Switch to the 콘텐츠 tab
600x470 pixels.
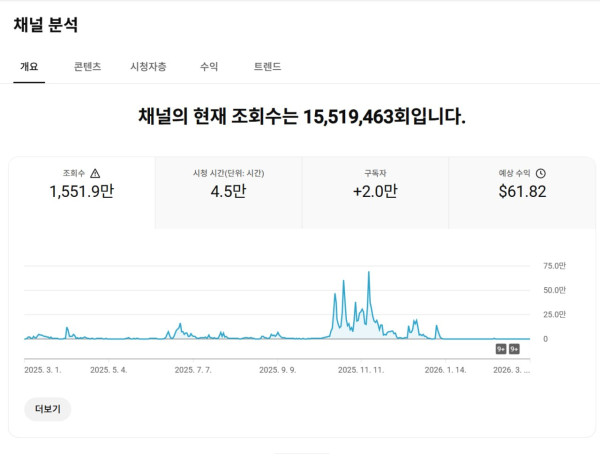pos(87,67)
